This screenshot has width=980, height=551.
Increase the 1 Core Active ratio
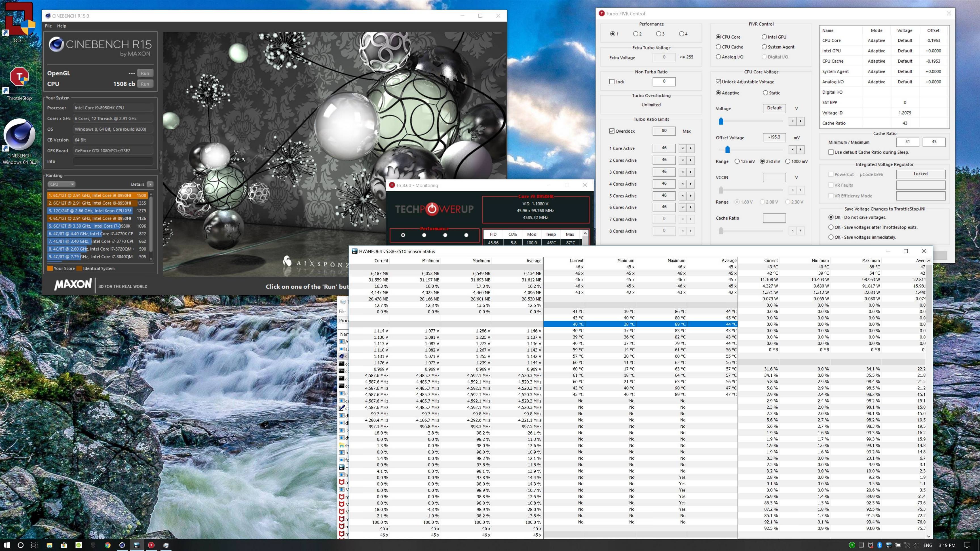coord(691,148)
